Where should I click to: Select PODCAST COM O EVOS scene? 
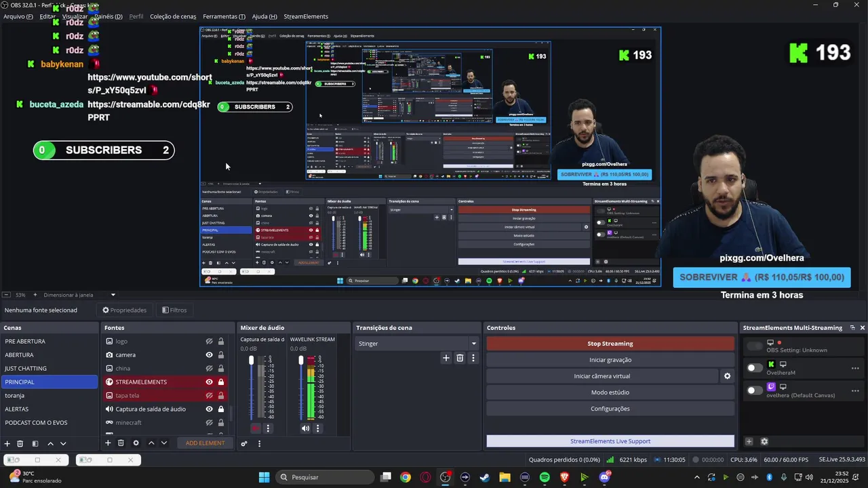(x=50, y=423)
